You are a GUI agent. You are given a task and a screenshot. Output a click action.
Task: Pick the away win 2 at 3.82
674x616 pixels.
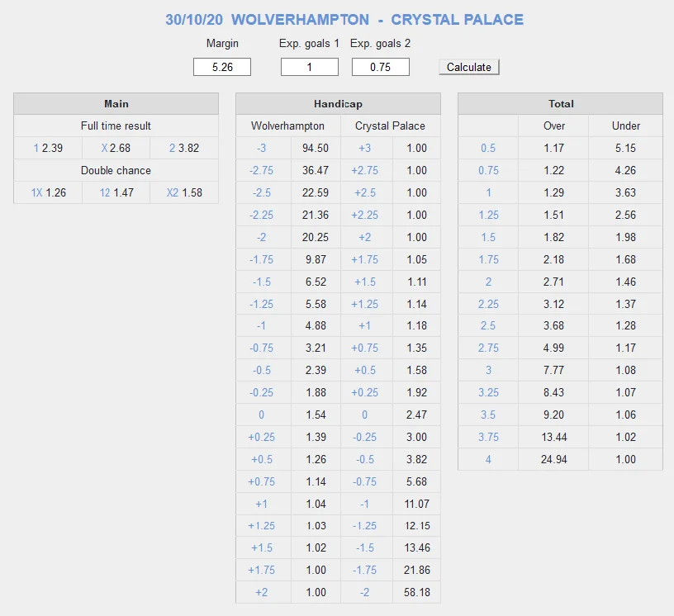click(x=172, y=149)
